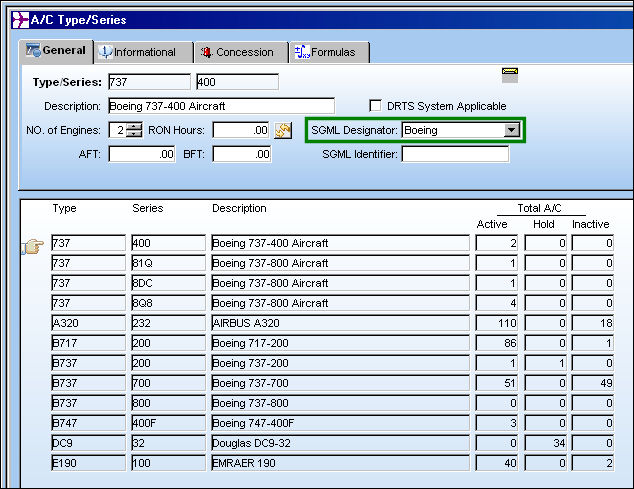Click the Active count 110 for A320
This screenshot has height=489, width=634.
tap(497, 323)
